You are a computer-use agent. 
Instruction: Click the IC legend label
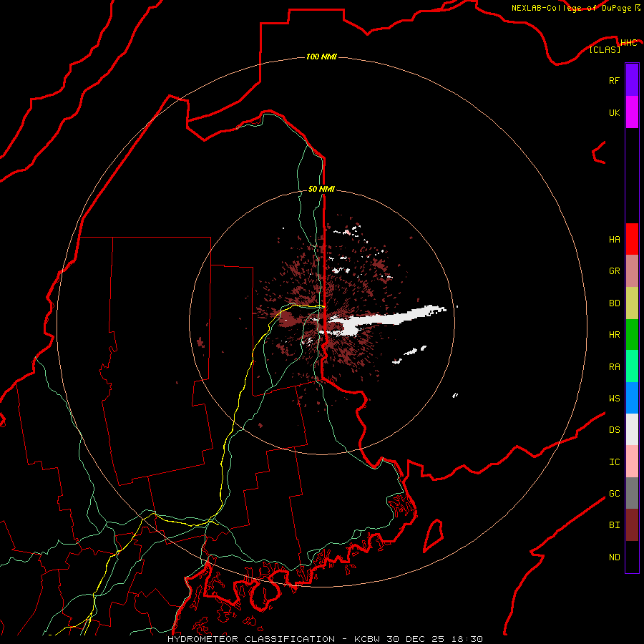pos(614,462)
